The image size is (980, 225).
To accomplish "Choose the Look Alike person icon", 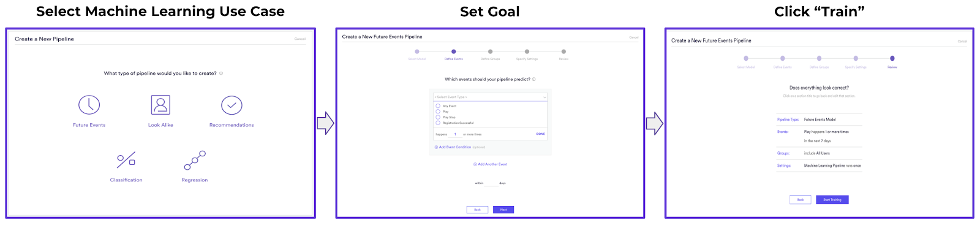I will pos(160,105).
